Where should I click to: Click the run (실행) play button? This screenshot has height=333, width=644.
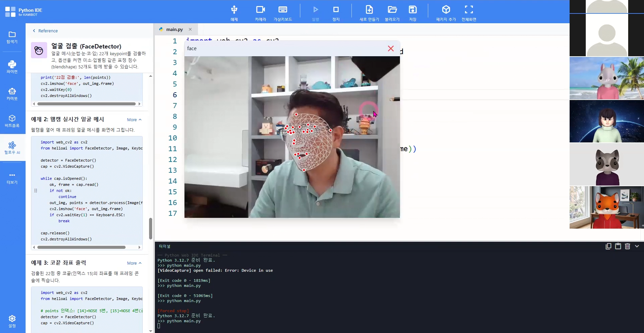(315, 13)
